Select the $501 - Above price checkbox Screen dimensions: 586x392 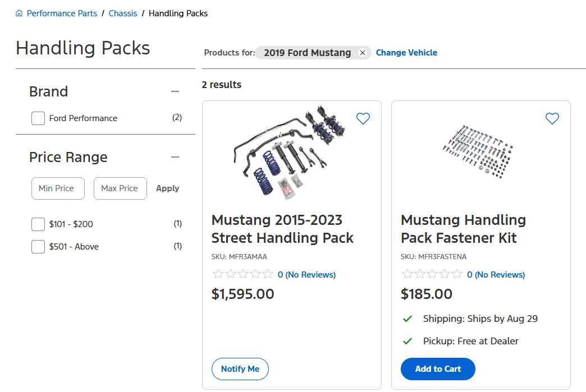(x=38, y=247)
